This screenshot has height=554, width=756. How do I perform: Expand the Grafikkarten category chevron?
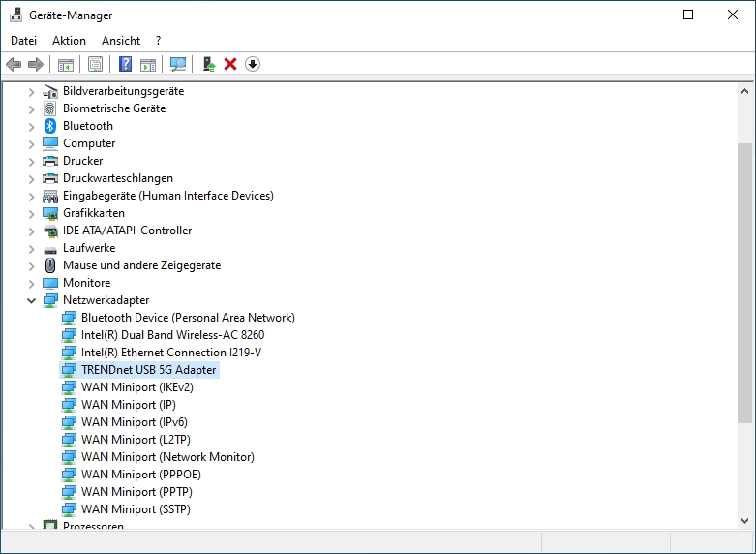(x=31, y=213)
